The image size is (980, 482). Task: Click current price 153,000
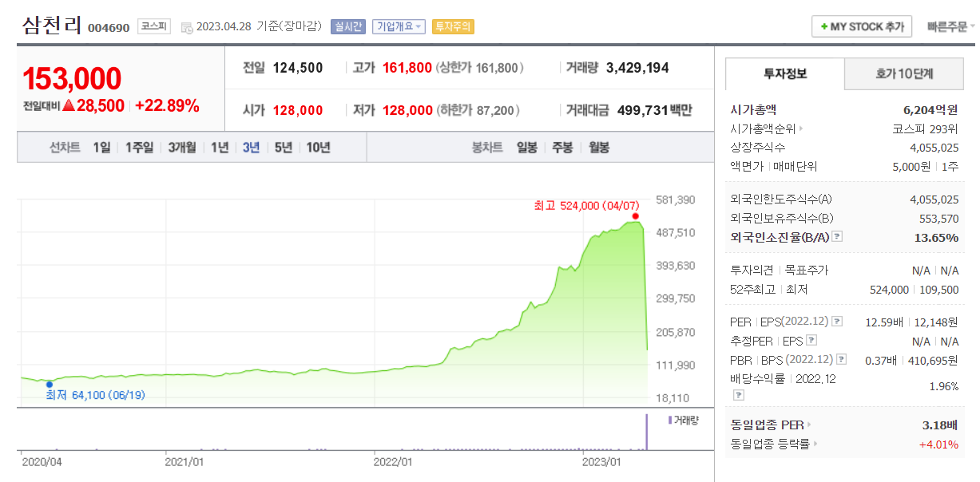[72, 79]
